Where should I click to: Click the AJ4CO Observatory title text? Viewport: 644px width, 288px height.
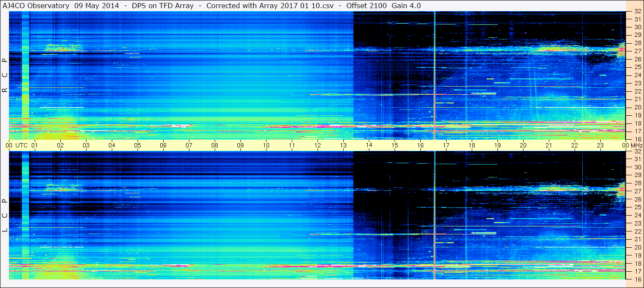click(x=36, y=6)
